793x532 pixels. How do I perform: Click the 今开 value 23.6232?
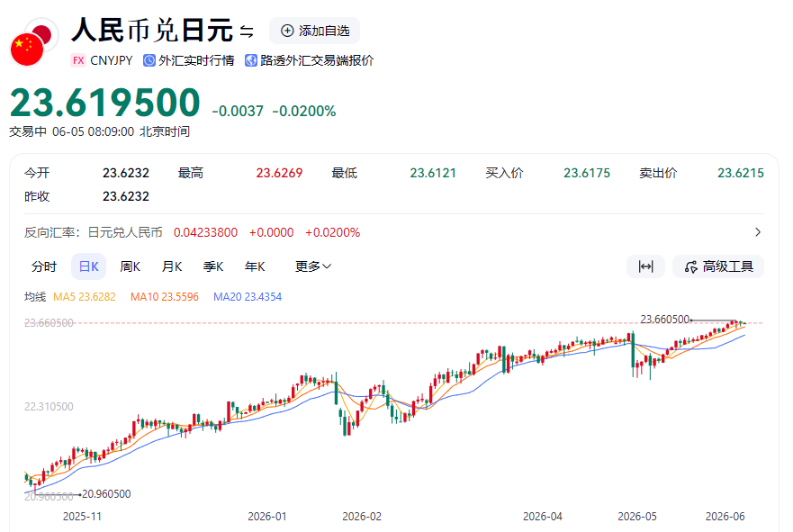[x=126, y=173]
